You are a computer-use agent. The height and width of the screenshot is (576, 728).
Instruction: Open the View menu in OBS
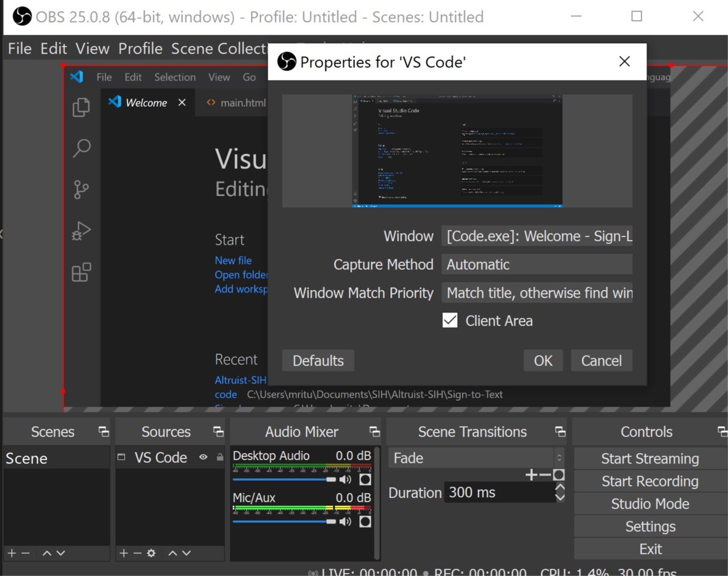click(x=93, y=48)
